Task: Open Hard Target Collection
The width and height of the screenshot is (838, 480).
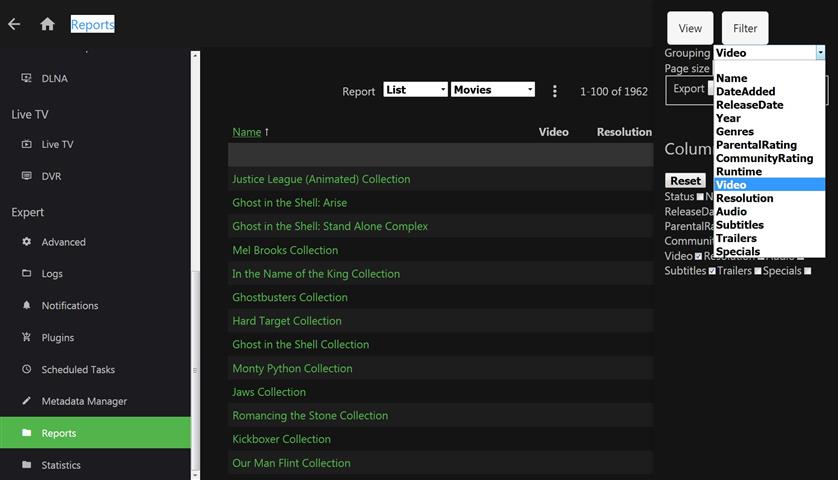Action: click(x=286, y=321)
